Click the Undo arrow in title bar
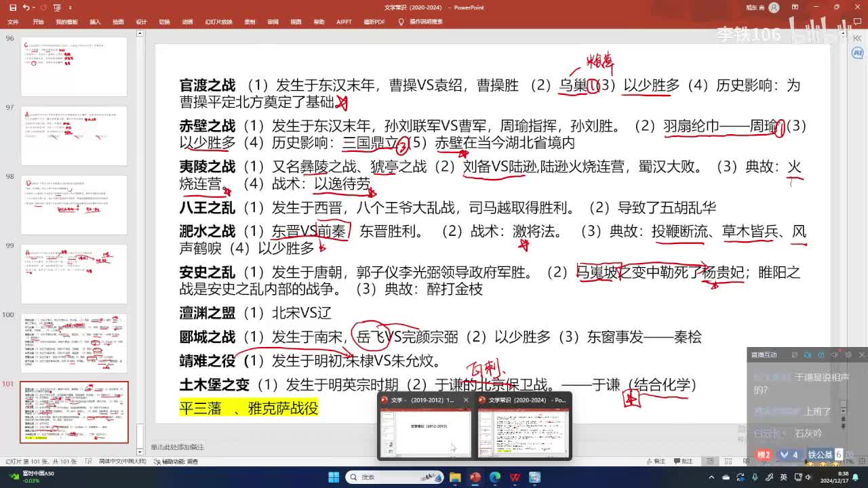 26,7
